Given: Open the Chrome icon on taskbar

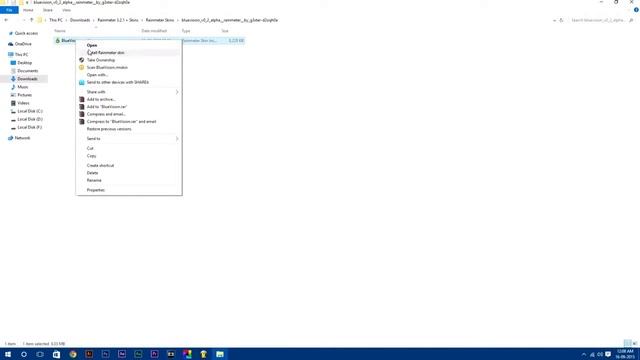Looking at the screenshot, I should point(73,354).
